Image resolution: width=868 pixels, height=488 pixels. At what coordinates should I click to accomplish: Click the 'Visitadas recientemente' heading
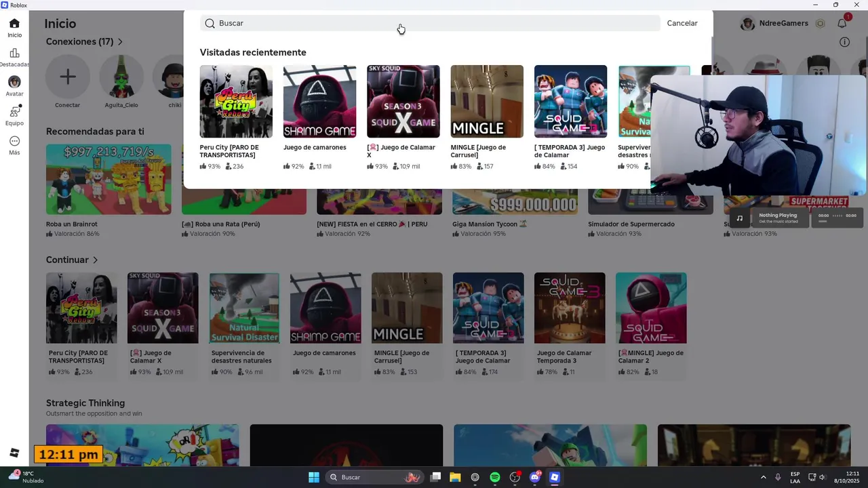click(x=253, y=52)
